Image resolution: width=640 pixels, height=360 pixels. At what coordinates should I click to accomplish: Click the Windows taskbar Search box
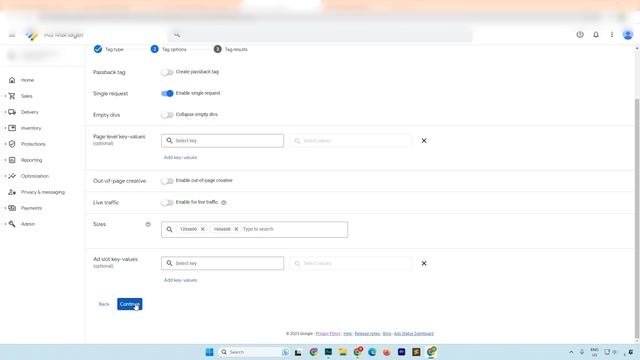click(254, 352)
